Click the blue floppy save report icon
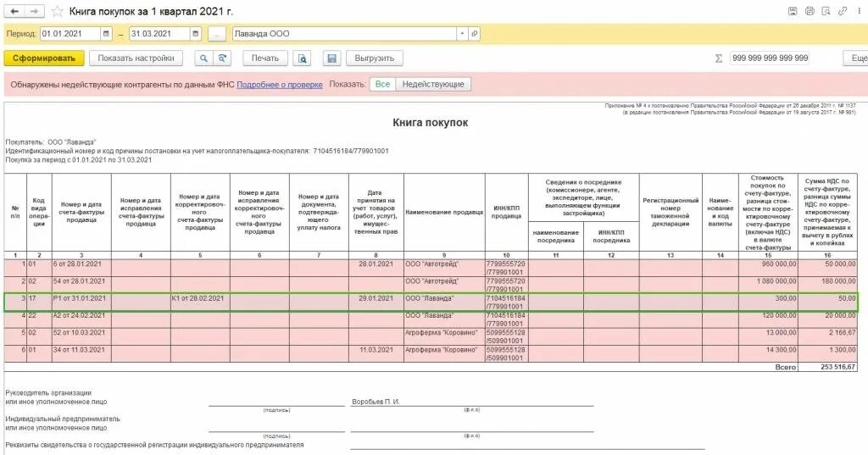This screenshot has height=455, width=868. [331, 58]
